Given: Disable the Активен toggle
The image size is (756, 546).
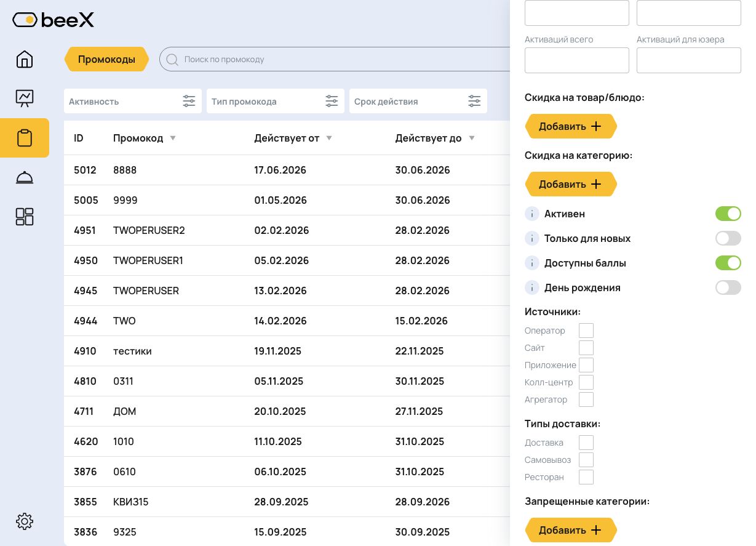Looking at the screenshot, I should click(x=728, y=214).
